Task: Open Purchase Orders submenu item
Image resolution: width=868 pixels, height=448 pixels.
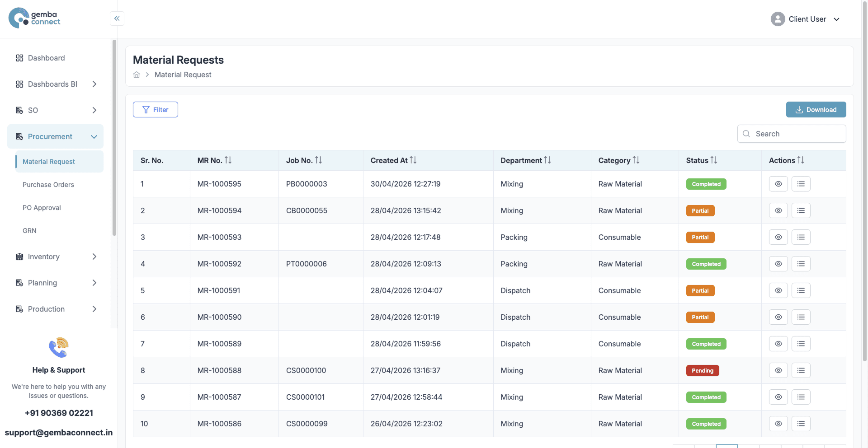Action: point(48,185)
